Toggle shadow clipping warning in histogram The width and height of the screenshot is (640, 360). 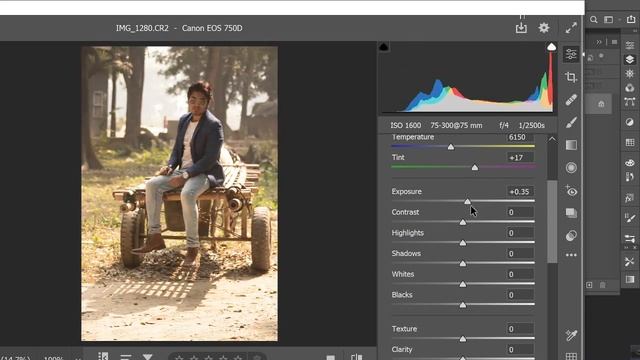[x=384, y=47]
